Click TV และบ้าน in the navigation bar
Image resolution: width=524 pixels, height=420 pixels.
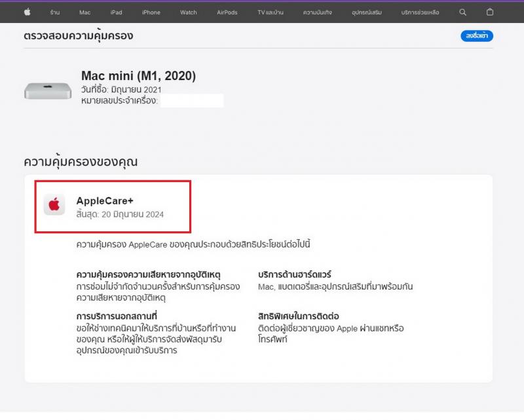(271, 12)
